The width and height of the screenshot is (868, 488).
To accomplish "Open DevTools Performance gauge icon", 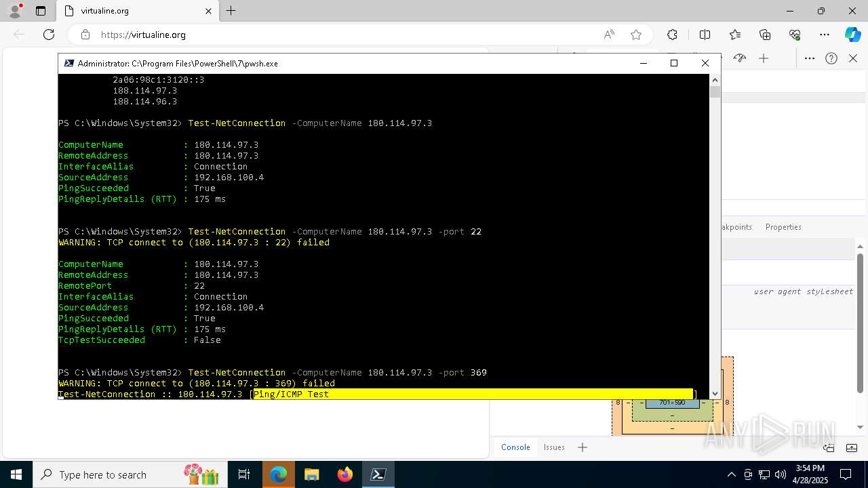I will pos(740,58).
